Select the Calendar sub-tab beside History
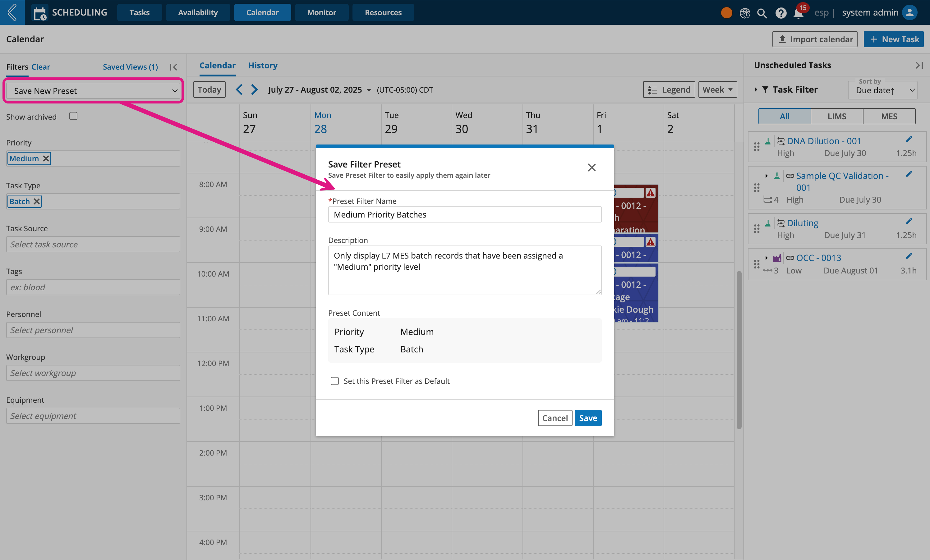This screenshot has height=560, width=930. point(217,65)
